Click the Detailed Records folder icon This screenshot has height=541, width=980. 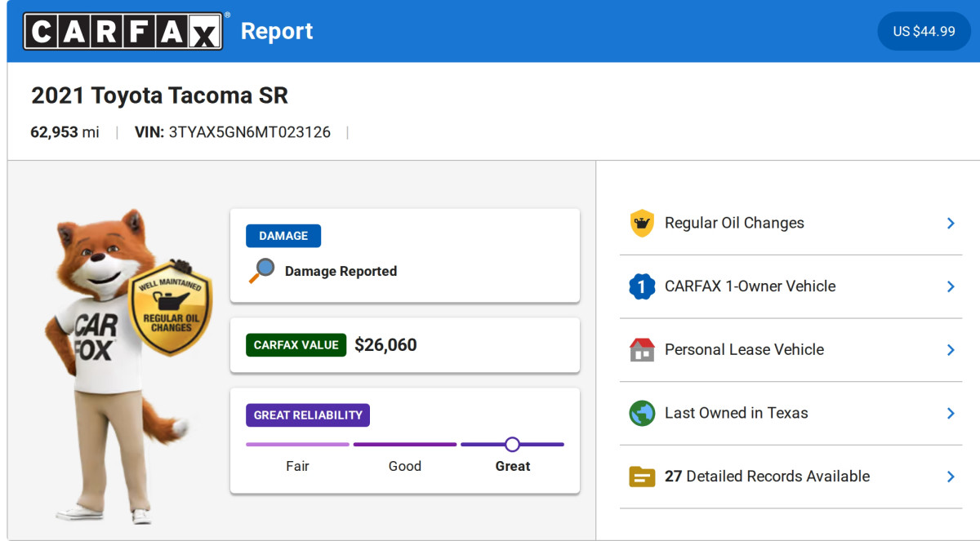click(642, 477)
